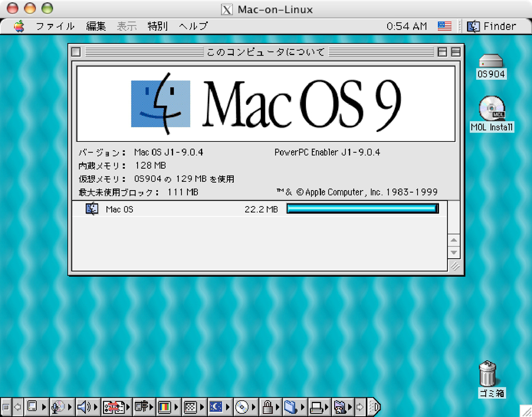Click the Control Strip scroll-left arrow
The image size is (532, 417).
click(18, 407)
